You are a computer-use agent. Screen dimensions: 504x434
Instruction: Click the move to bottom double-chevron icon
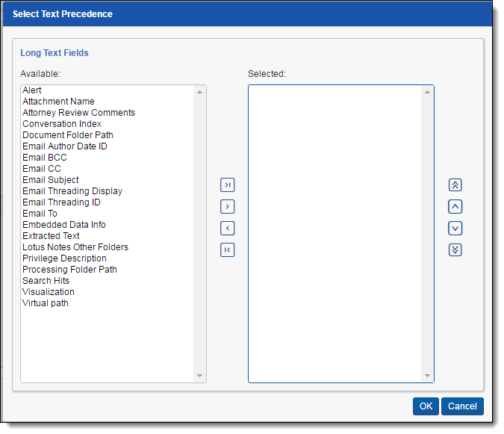(455, 250)
